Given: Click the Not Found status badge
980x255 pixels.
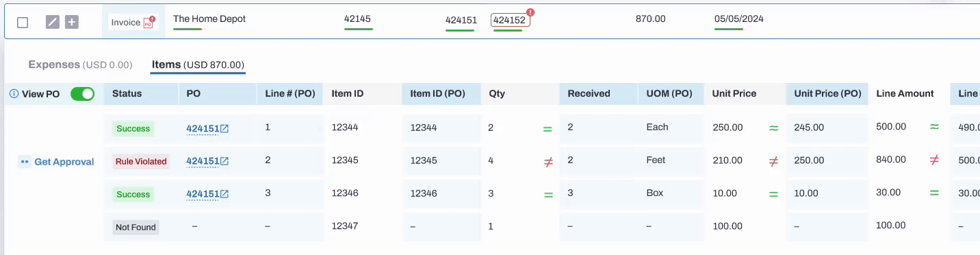Looking at the screenshot, I should (136, 228).
